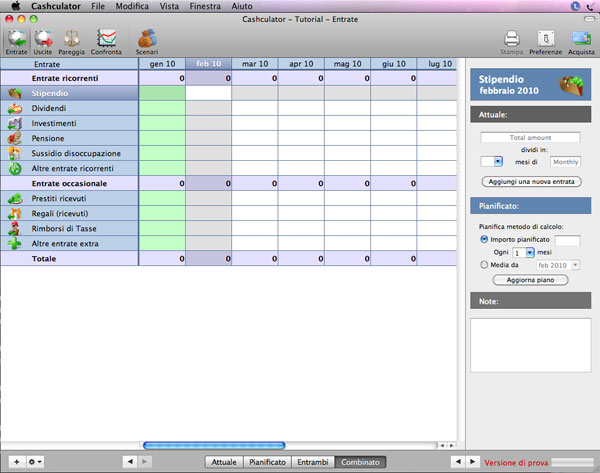The height and width of the screenshot is (473, 600).
Task: Open the Entrate income view
Action: tap(16, 42)
